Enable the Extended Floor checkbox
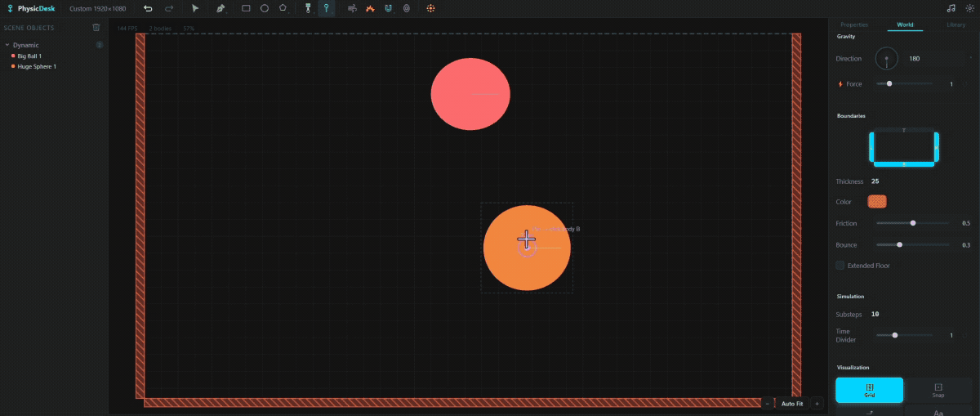The image size is (980, 416). [840, 266]
